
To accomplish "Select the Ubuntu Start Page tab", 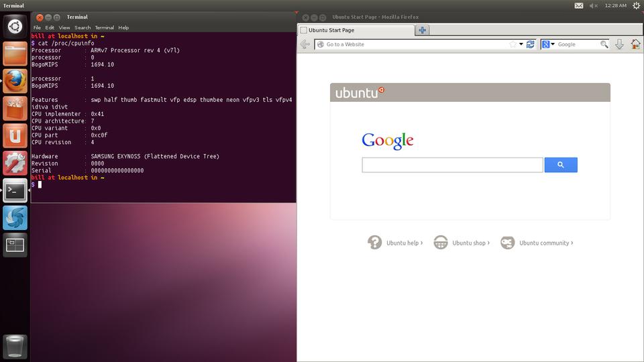I will [x=356, y=30].
